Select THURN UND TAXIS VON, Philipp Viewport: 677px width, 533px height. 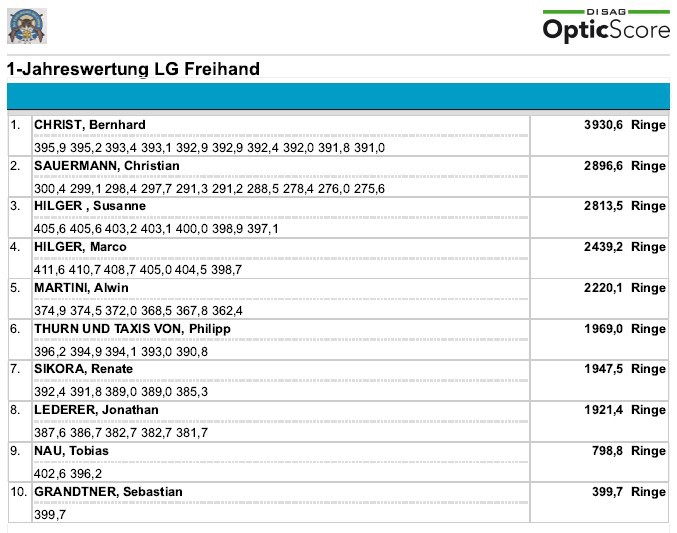132,329
